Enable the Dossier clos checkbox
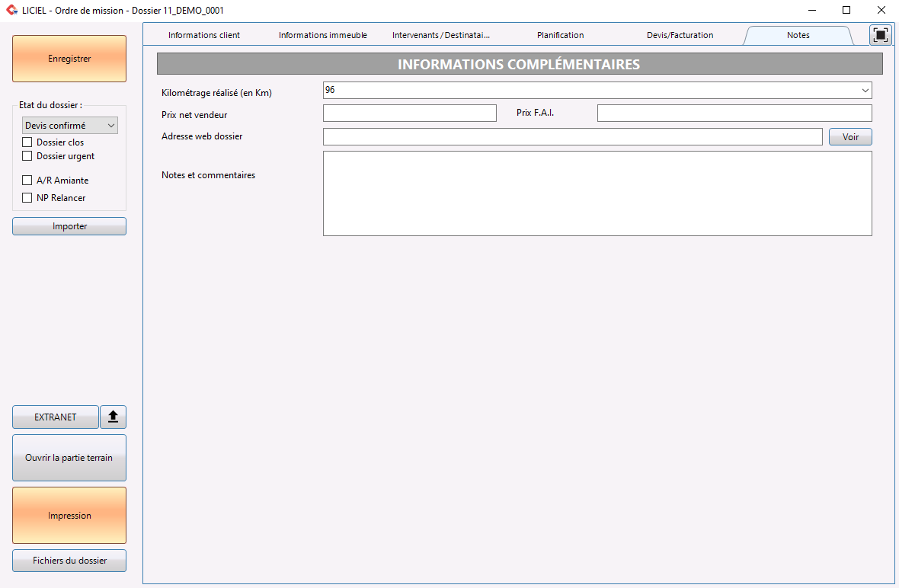Image resolution: width=899 pixels, height=588 pixels. (x=27, y=142)
